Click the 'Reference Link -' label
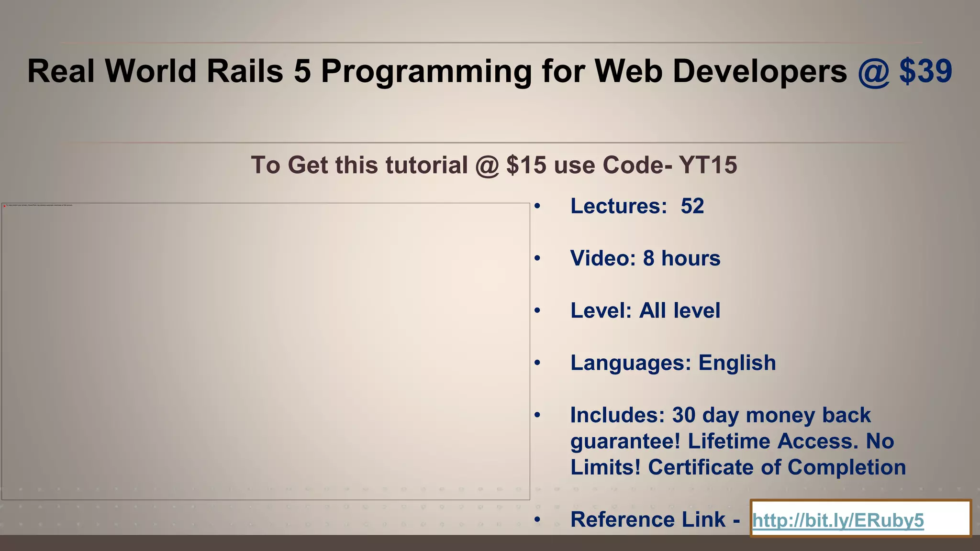The width and height of the screenshot is (980, 551). (655, 519)
